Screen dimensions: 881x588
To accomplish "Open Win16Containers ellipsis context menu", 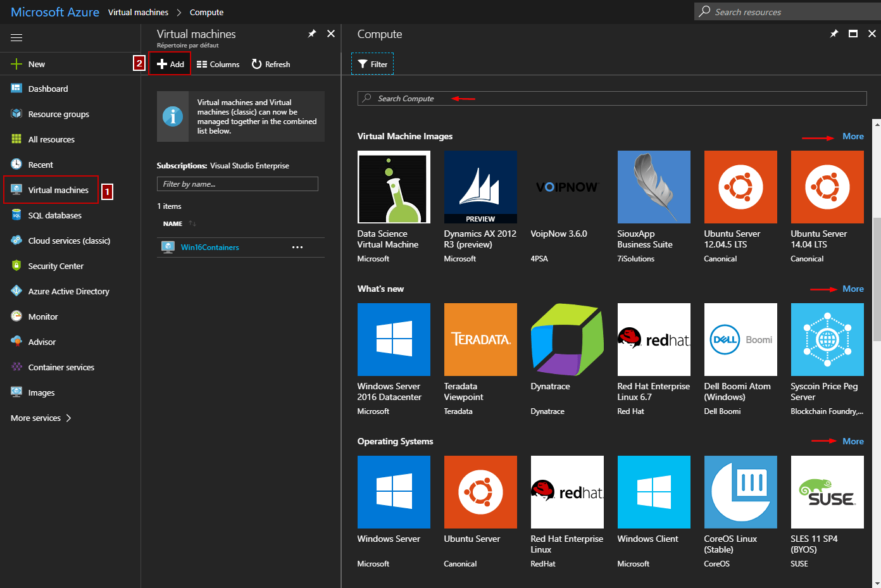I will coord(297,247).
